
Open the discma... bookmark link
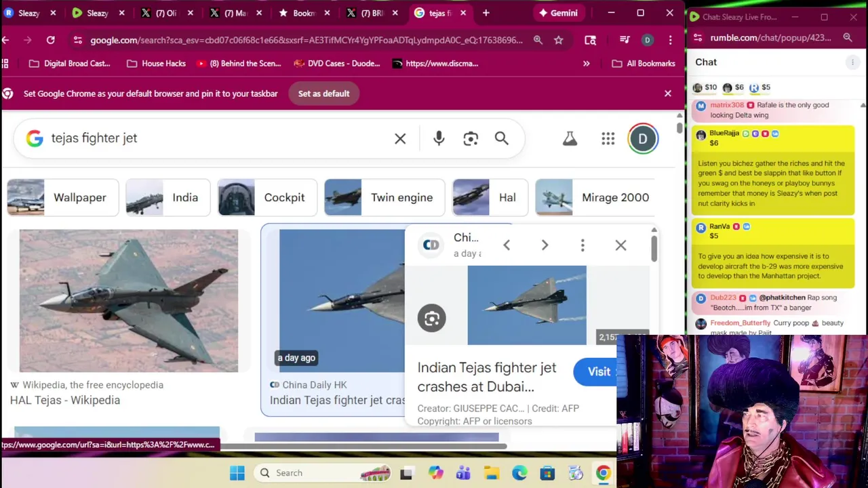click(435, 63)
